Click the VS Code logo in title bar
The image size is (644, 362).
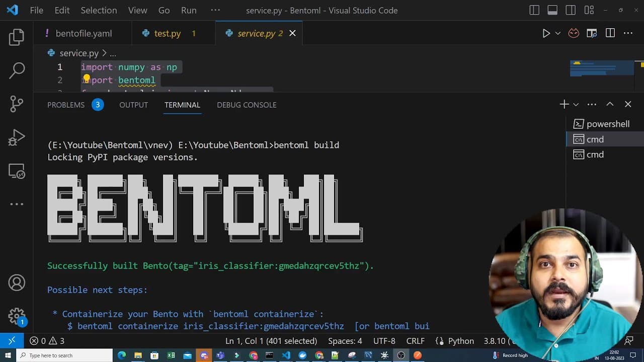pos(12,10)
